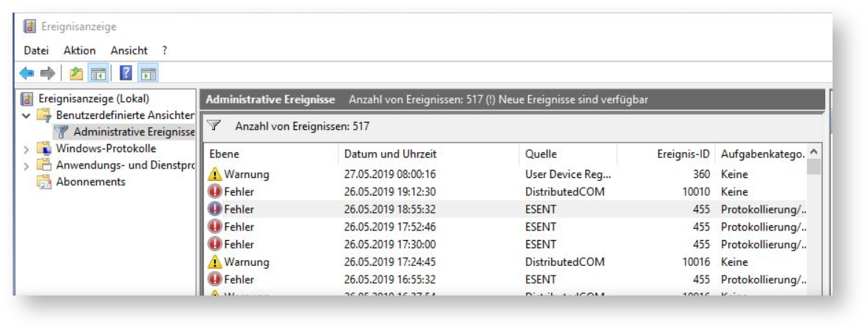
Task: Sort by Datum und Uhrzeit column header
Action: coord(391,154)
